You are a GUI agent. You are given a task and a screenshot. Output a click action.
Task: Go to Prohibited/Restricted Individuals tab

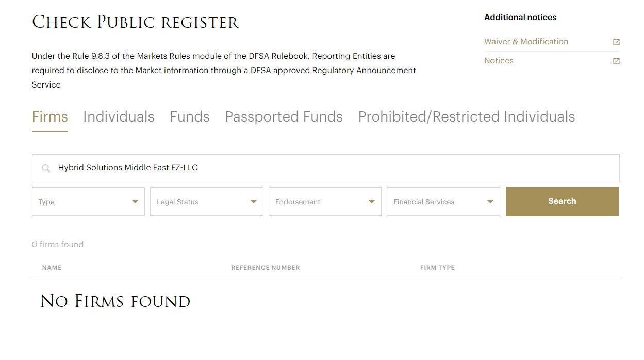[x=466, y=117]
